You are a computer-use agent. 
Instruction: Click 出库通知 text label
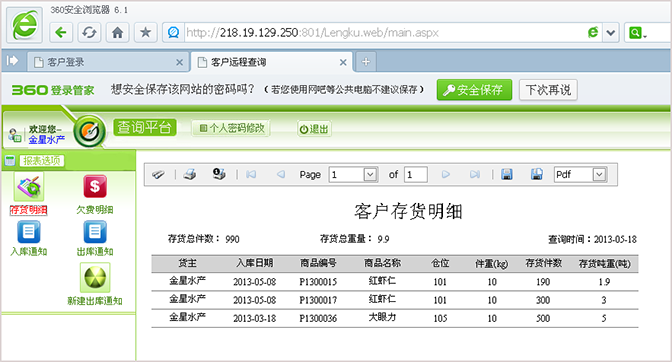95,251
